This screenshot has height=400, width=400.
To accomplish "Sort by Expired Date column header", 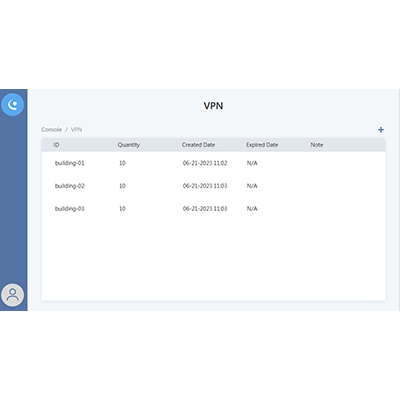I will point(262,145).
